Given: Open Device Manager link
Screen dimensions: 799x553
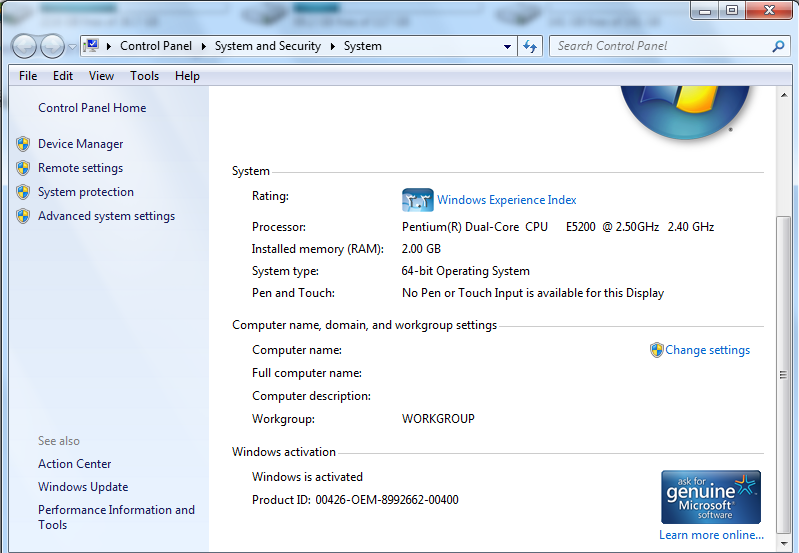Looking at the screenshot, I should pos(81,144).
